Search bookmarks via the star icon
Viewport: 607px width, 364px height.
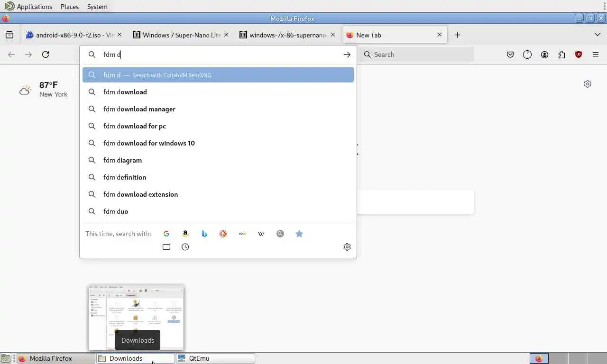coord(299,234)
